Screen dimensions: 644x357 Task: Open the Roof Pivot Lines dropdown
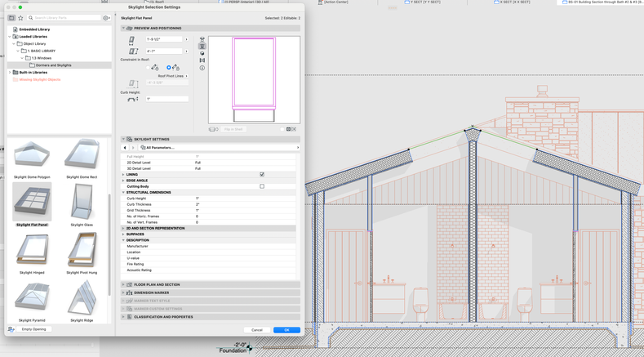(173, 76)
